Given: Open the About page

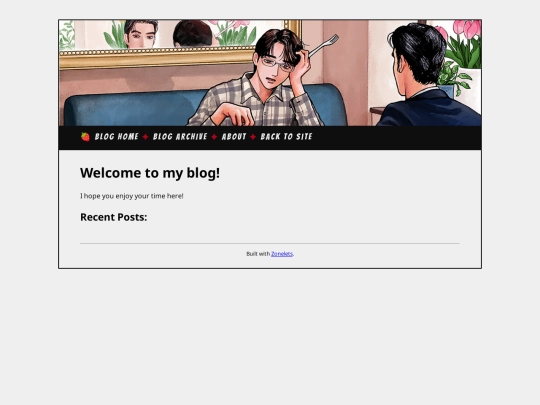Looking at the screenshot, I should tap(234, 137).
